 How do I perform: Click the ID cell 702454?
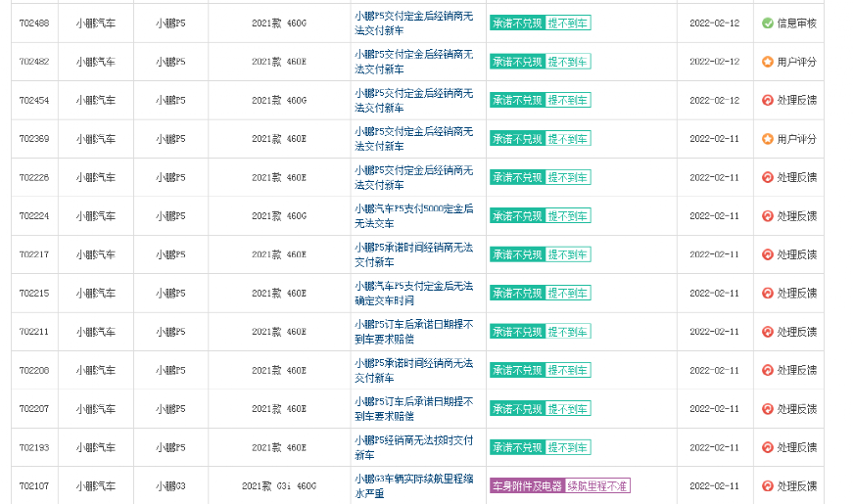coord(33,100)
